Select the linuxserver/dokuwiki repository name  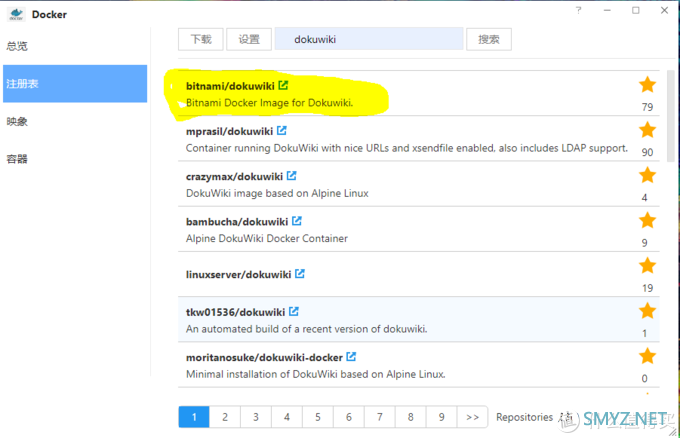click(239, 275)
